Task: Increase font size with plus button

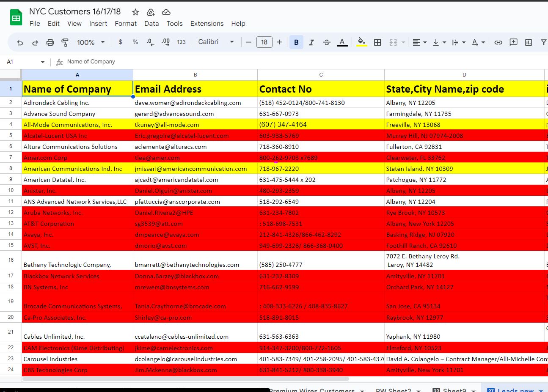Action: [x=279, y=42]
